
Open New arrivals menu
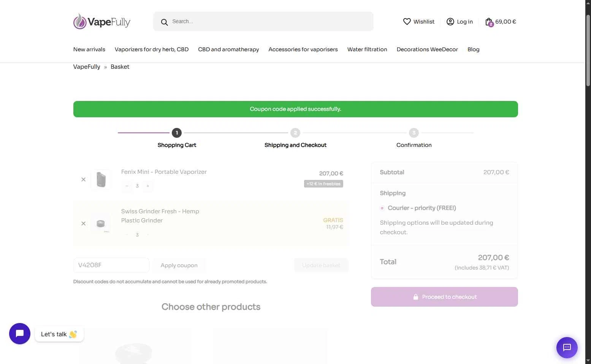[89, 49]
